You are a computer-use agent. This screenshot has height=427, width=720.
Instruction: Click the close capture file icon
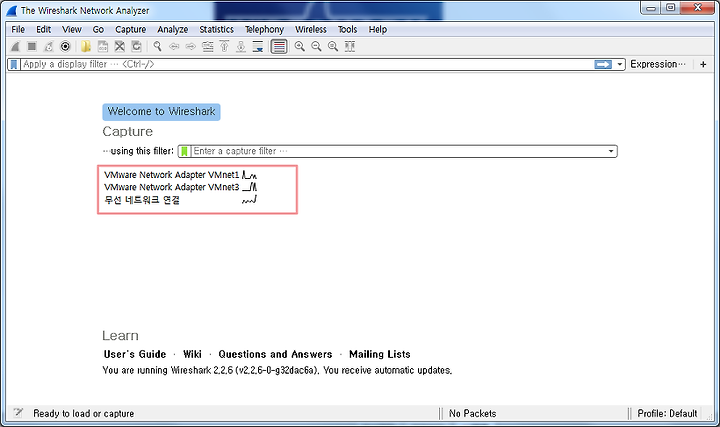(x=119, y=46)
